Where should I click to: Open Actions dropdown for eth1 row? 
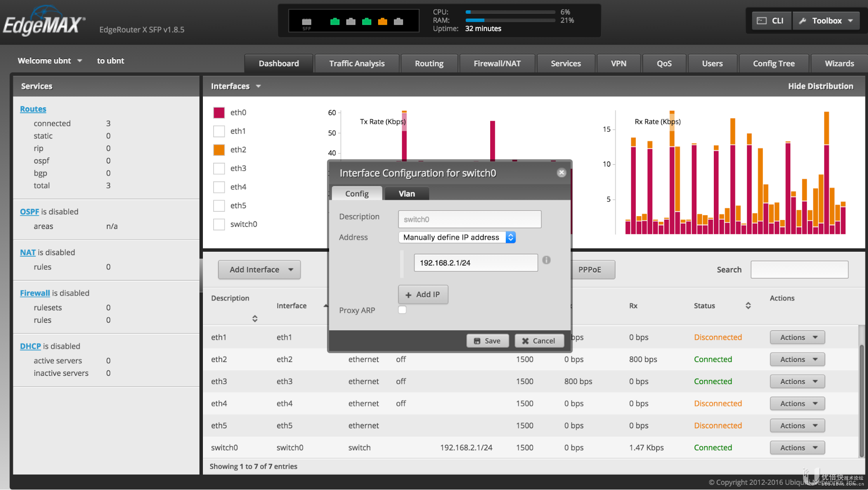pos(797,337)
